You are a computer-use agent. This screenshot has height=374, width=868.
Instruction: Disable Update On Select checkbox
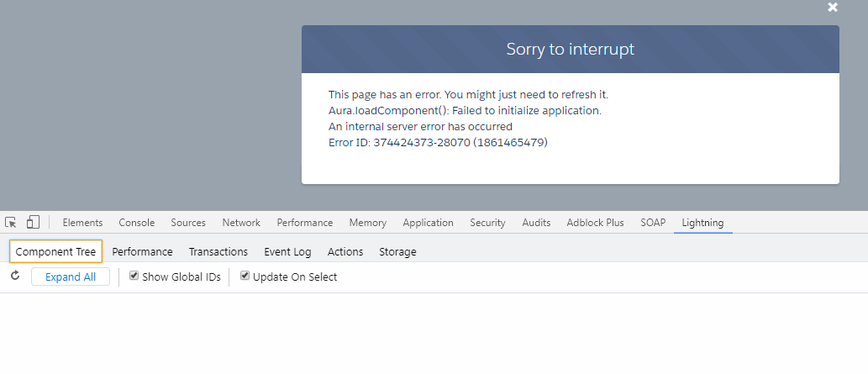pyautogui.click(x=245, y=277)
